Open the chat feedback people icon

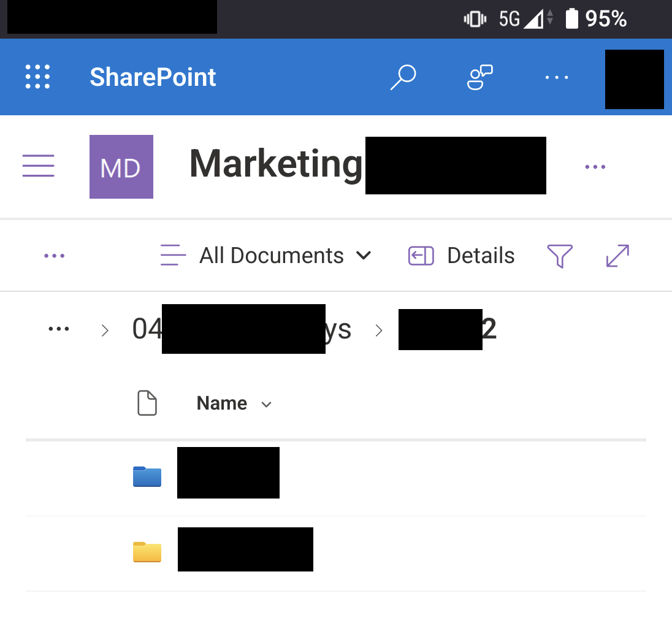479,77
